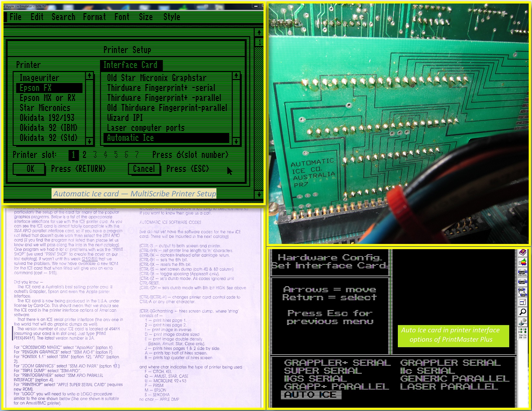
Task: Choose Old Thirdware Fingerprint-parallel card
Action: point(166,108)
